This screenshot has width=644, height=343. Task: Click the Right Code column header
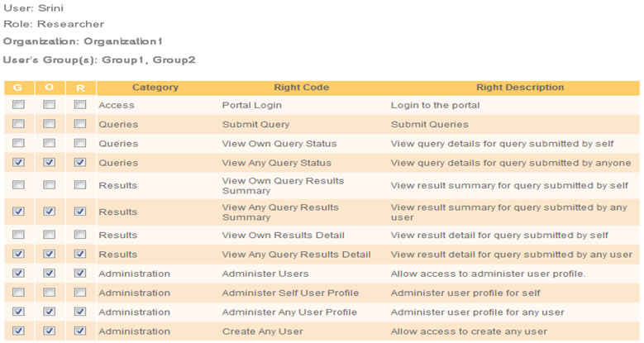tap(301, 87)
